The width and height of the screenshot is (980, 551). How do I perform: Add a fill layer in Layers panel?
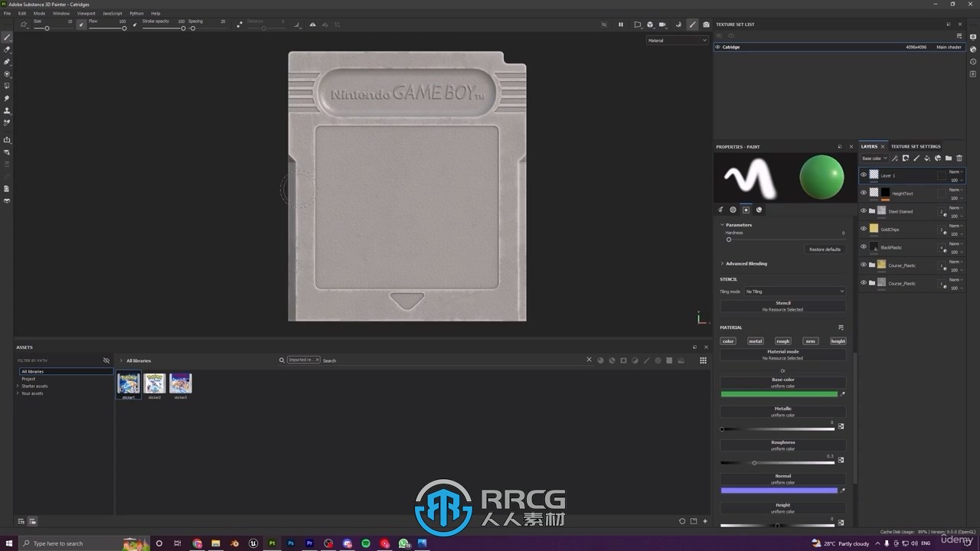point(927,158)
